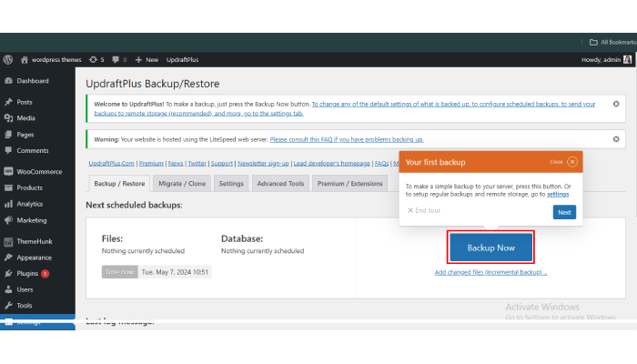
Task: Open the comments bubble in admin bar
Action: click(117, 59)
